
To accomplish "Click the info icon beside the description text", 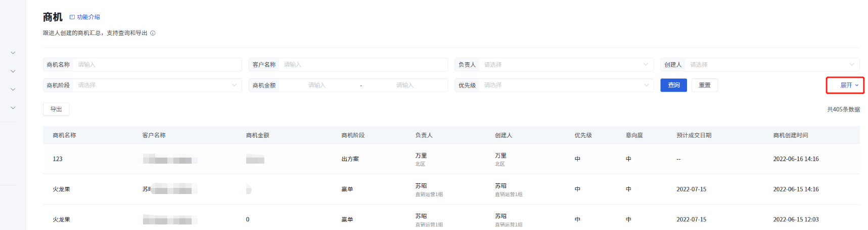I will tap(153, 33).
